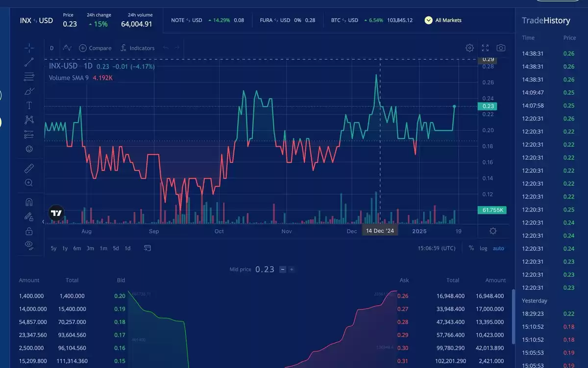Redo the last chart action

(177, 48)
